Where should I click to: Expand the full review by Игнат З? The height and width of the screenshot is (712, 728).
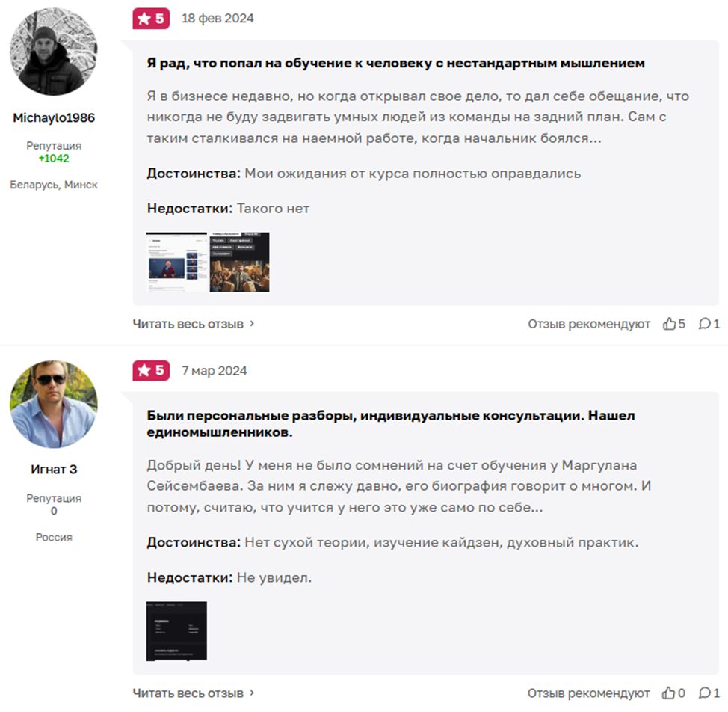click(190, 692)
